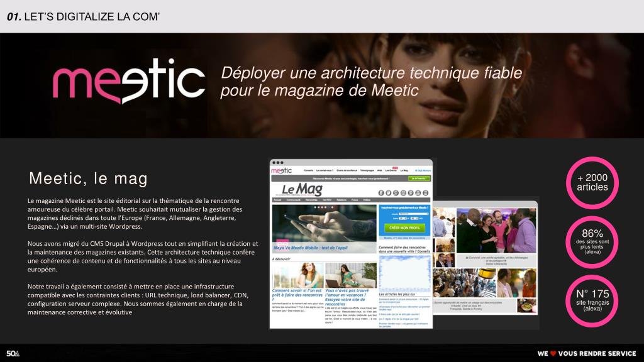Click the Meetic, le mag heading
The height and width of the screenshot is (362, 644).
coord(88,178)
